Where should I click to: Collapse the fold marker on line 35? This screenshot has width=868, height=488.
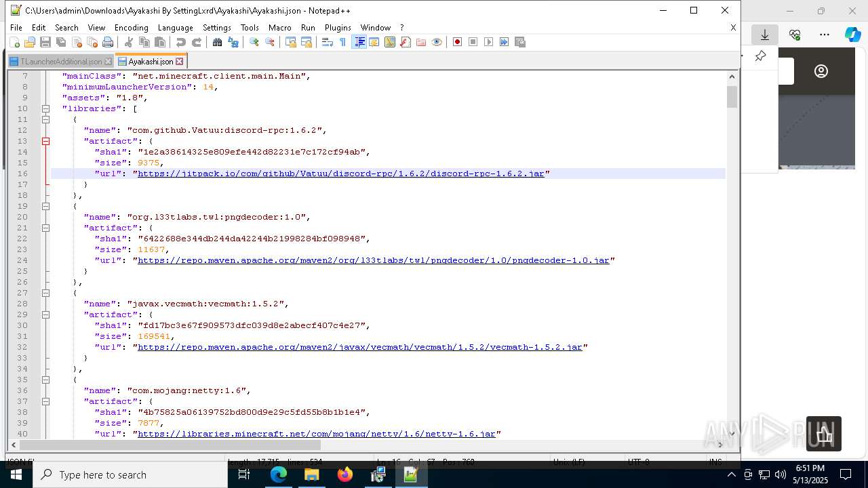pyautogui.click(x=45, y=380)
